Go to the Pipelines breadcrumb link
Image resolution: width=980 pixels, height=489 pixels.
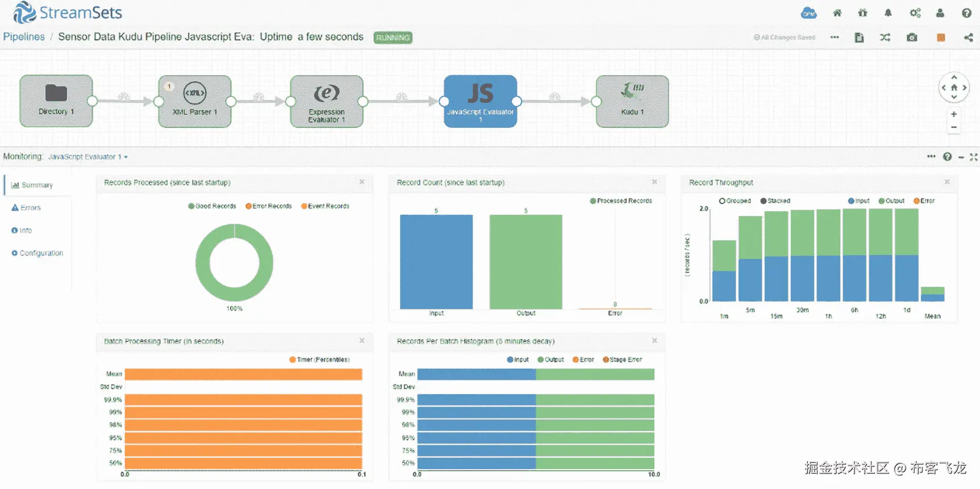(24, 37)
